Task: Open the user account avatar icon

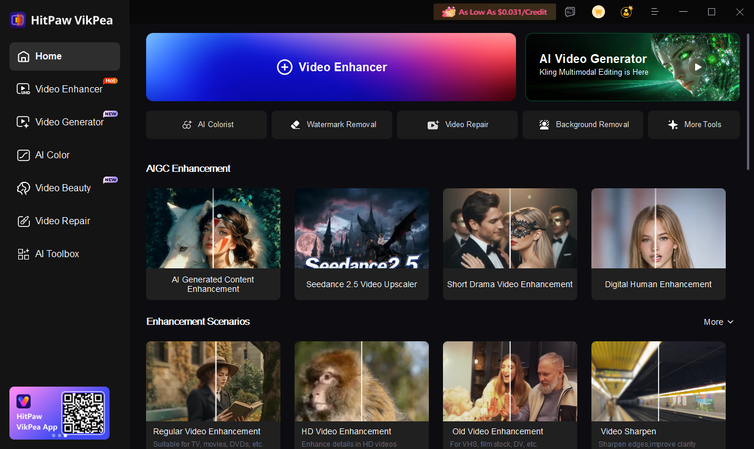Action: pyautogui.click(x=626, y=12)
